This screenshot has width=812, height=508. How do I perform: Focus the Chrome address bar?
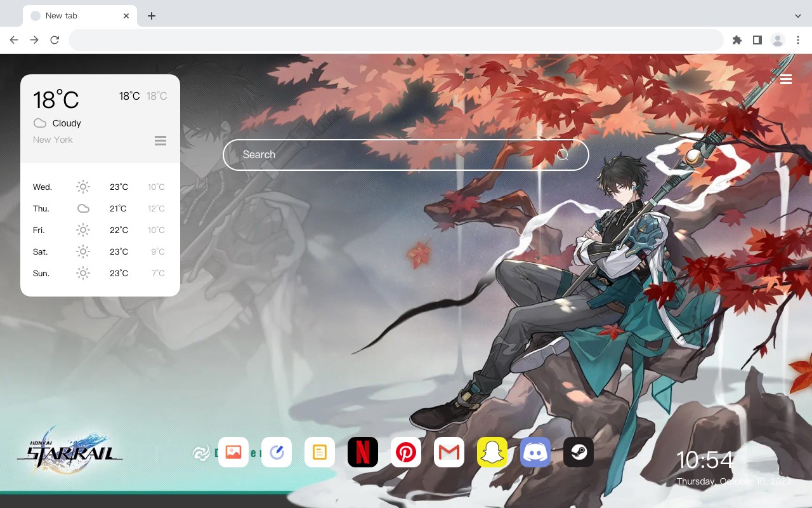[x=396, y=40]
